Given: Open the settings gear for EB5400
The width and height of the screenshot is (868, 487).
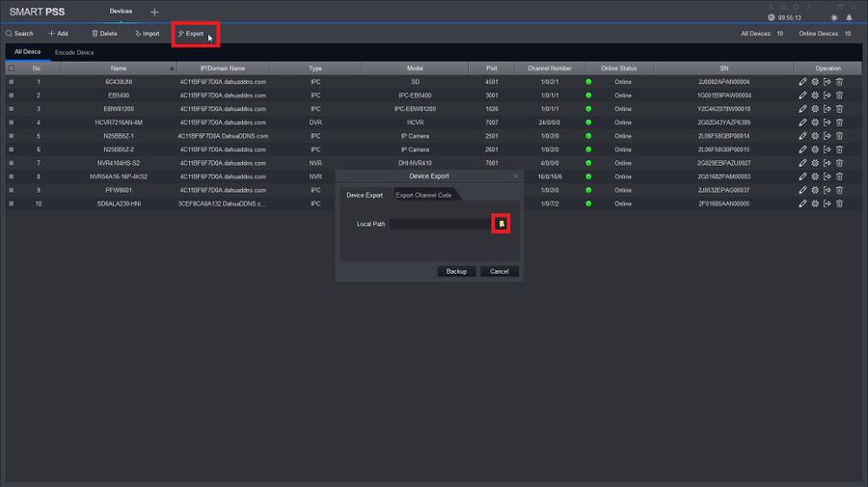Looking at the screenshot, I should (815, 95).
